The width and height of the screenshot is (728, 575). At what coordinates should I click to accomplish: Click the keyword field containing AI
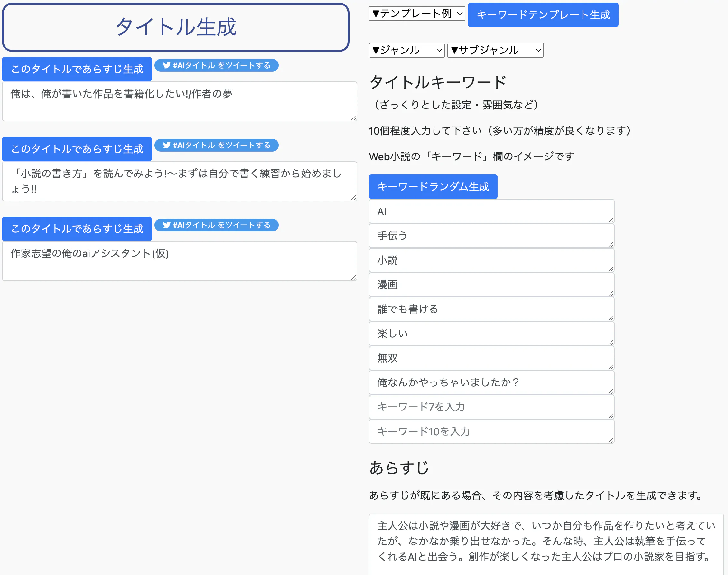pos(491,212)
